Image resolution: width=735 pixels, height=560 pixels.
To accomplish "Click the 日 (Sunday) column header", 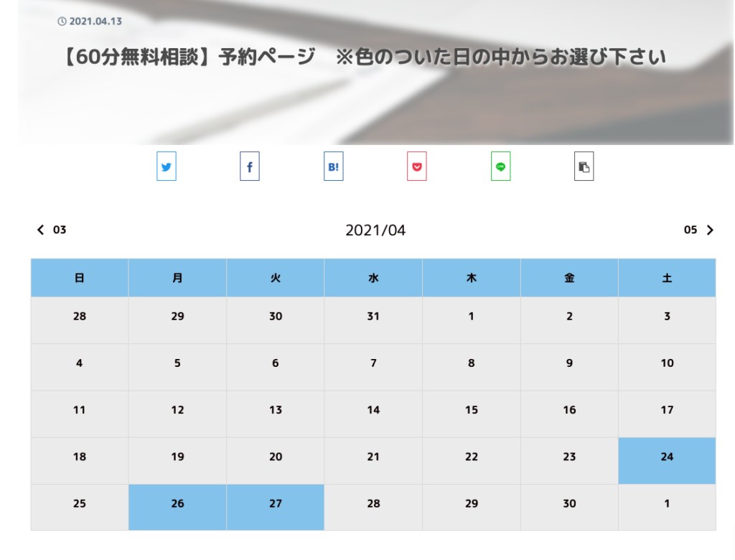I will click(80, 278).
